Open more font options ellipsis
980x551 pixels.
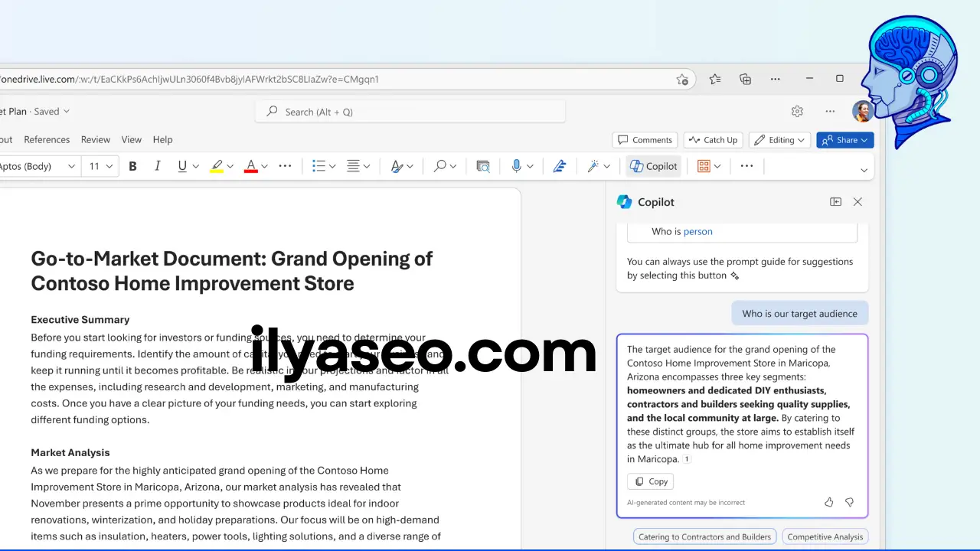pyautogui.click(x=285, y=166)
